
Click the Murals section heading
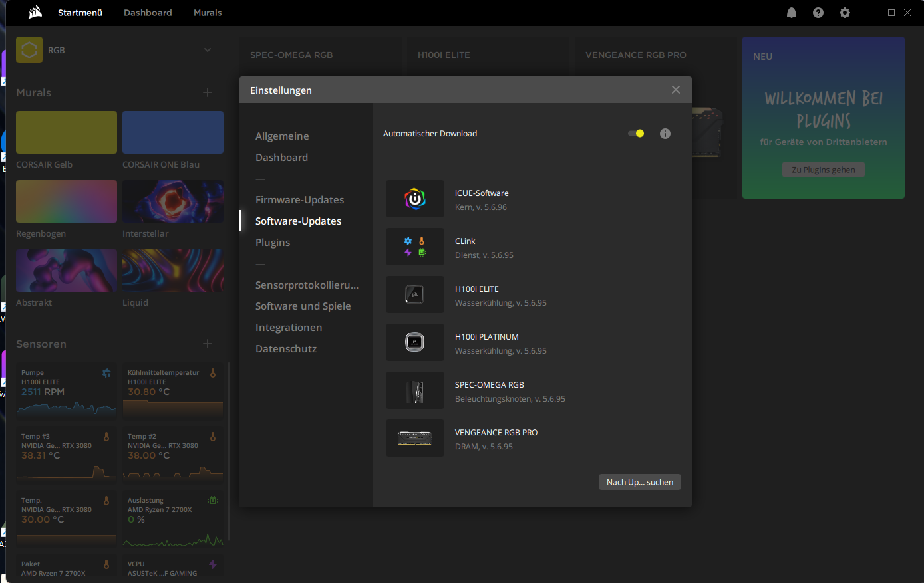(x=33, y=92)
